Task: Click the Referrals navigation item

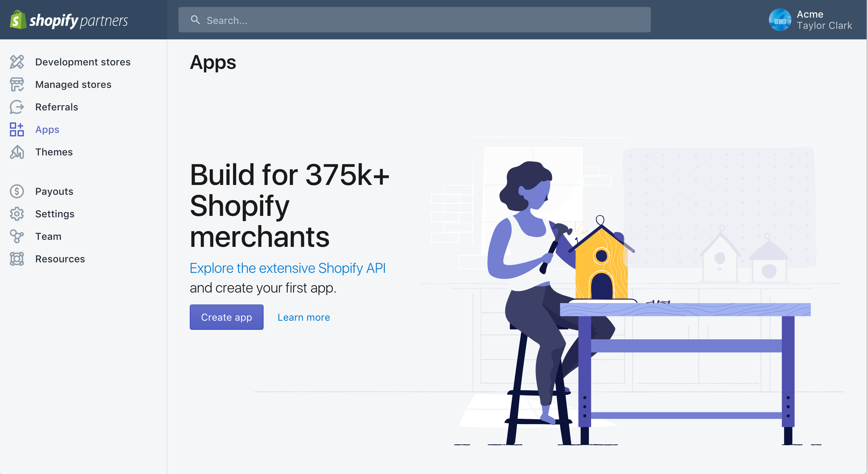Action: [57, 107]
